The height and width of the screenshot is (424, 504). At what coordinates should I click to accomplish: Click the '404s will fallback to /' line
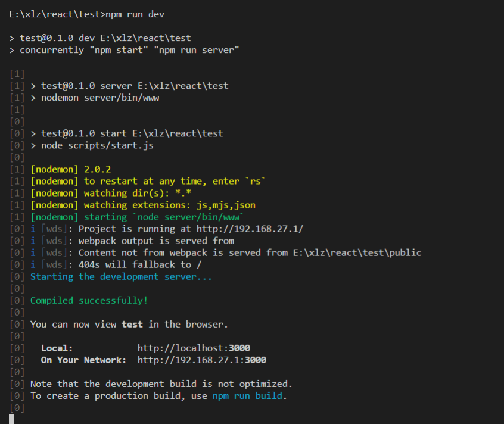coord(140,264)
